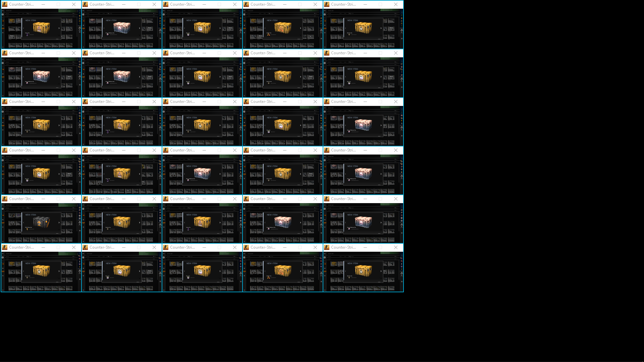
Task: Select the yellow case image in row 6, column 1 window
Action: tap(41, 271)
